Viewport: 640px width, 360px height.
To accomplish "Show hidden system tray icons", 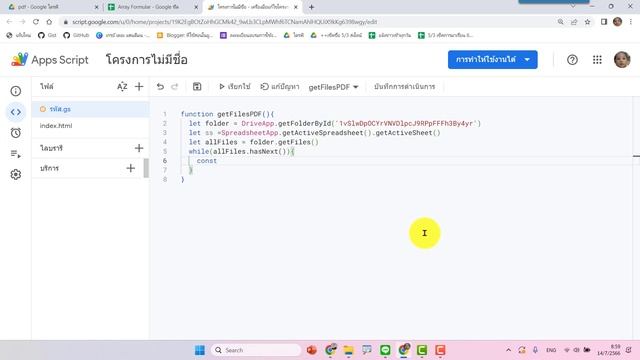I will pyautogui.click(x=508, y=350).
